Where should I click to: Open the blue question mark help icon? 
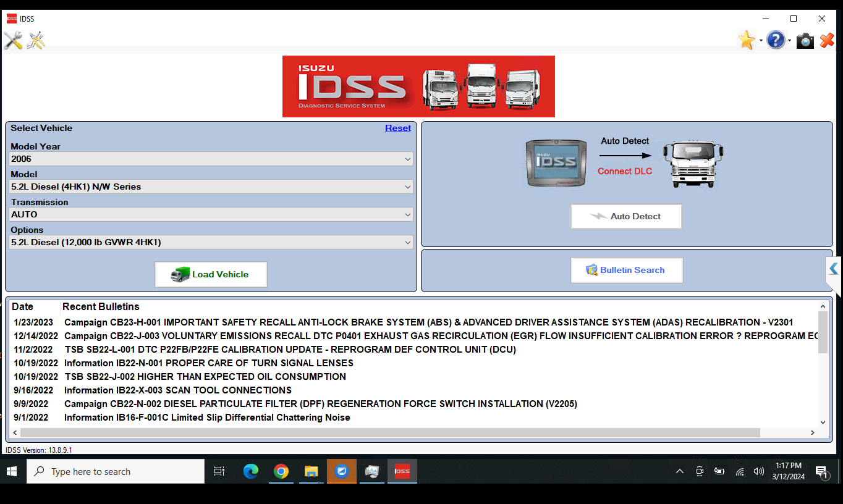[776, 40]
